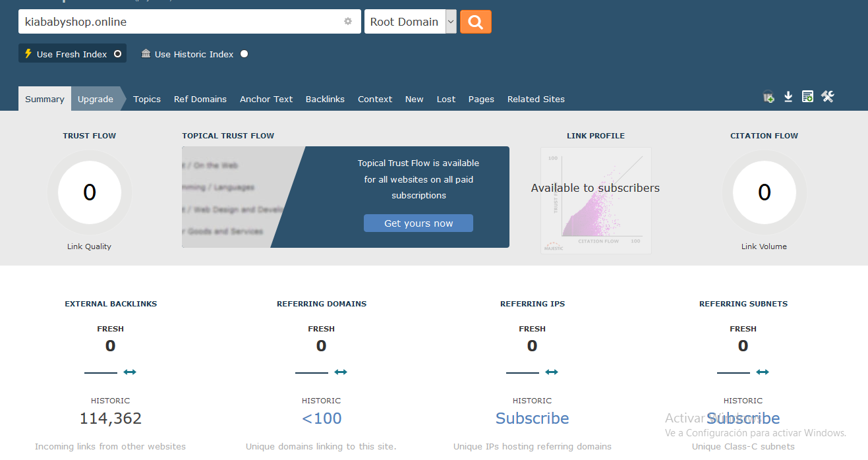The width and height of the screenshot is (868, 460).
Task: Switch to the Summary tab
Action: tap(45, 99)
